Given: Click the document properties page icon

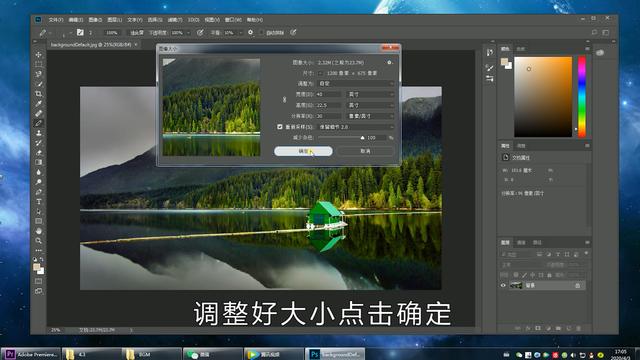Looking at the screenshot, I should pyautogui.click(x=505, y=157).
